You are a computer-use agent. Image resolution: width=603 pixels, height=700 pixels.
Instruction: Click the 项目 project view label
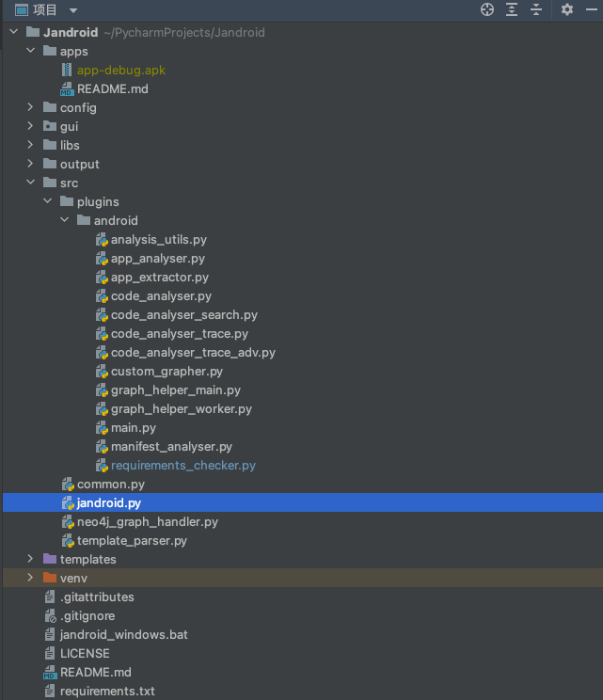coord(44,9)
